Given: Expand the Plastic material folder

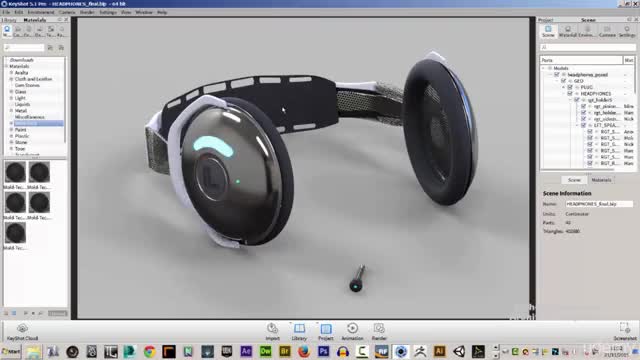Looking at the screenshot, I should coord(11,136).
